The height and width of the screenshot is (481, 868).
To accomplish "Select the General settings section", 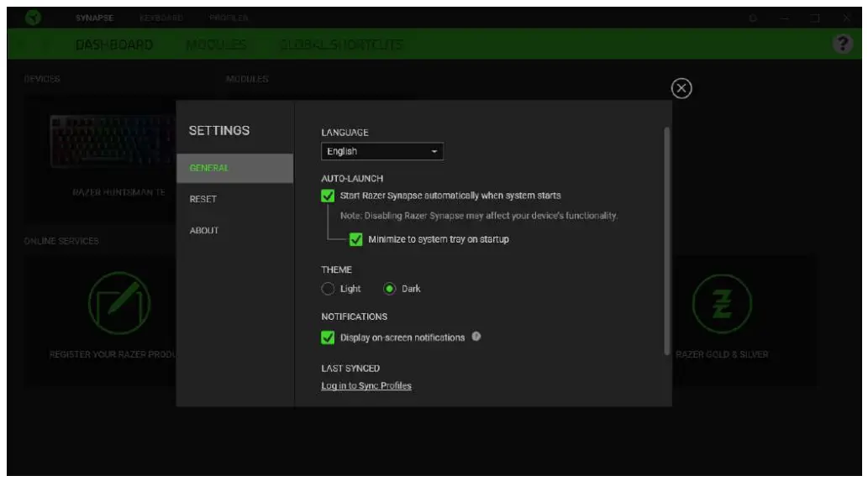I will pyautogui.click(x=209, y=168).
